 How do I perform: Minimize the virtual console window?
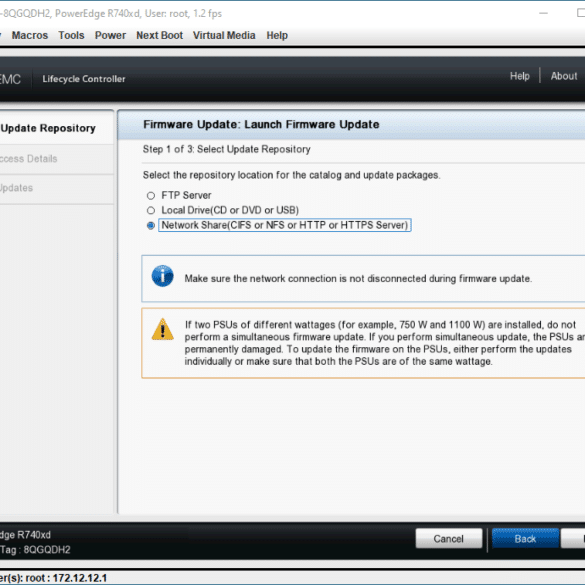544,13
